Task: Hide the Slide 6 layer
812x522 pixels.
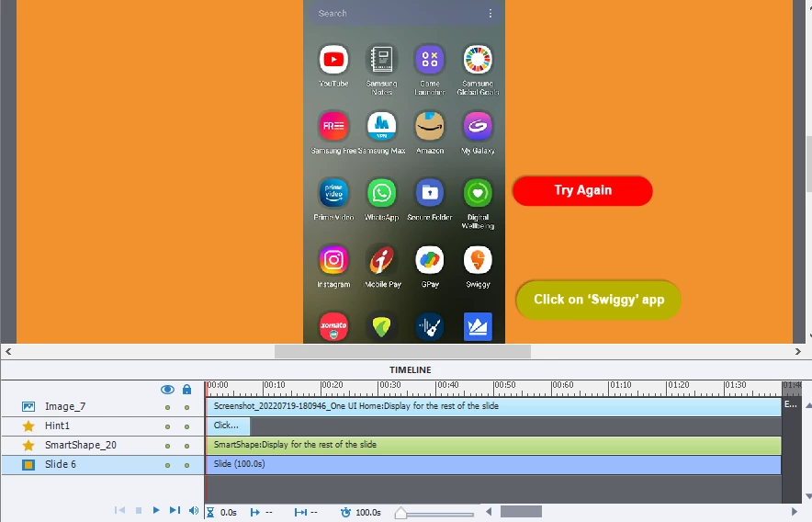Action: click(x=167, y=465)
